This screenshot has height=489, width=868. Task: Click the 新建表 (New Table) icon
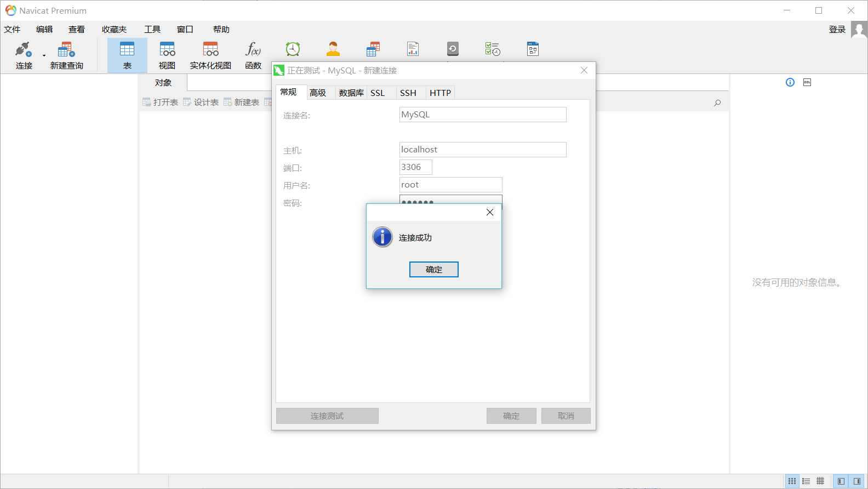(x=227, y=103)
